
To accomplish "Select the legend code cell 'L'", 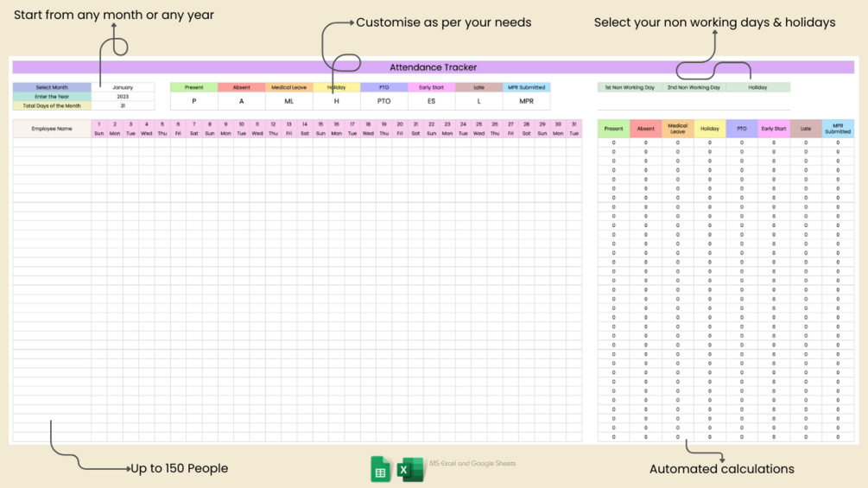I will (478, 101).
